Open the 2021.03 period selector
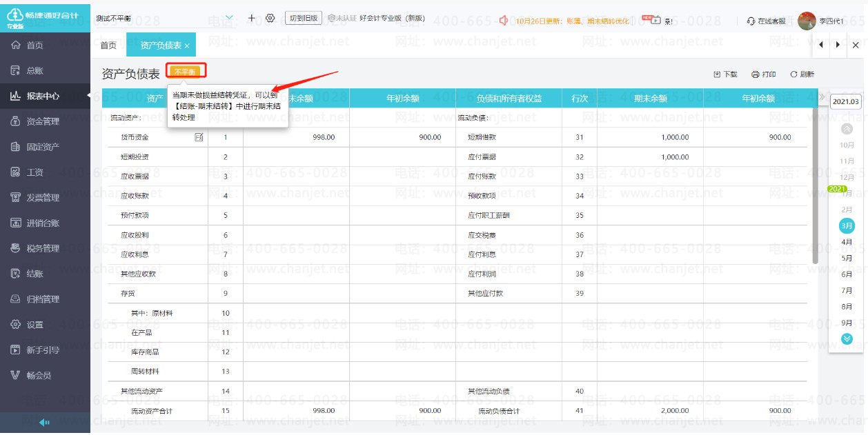 click(845, 101)
